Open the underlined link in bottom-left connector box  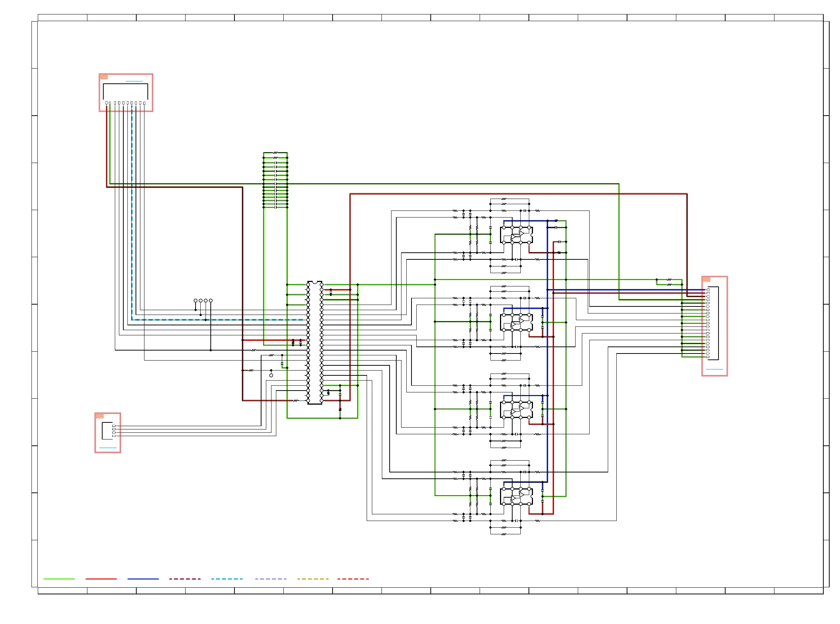click(x=108, y=448)
